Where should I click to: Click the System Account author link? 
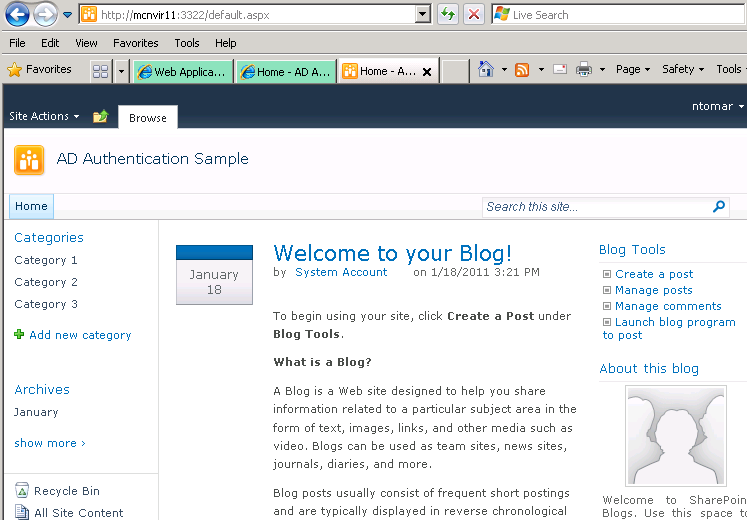[x=341, y=272]
